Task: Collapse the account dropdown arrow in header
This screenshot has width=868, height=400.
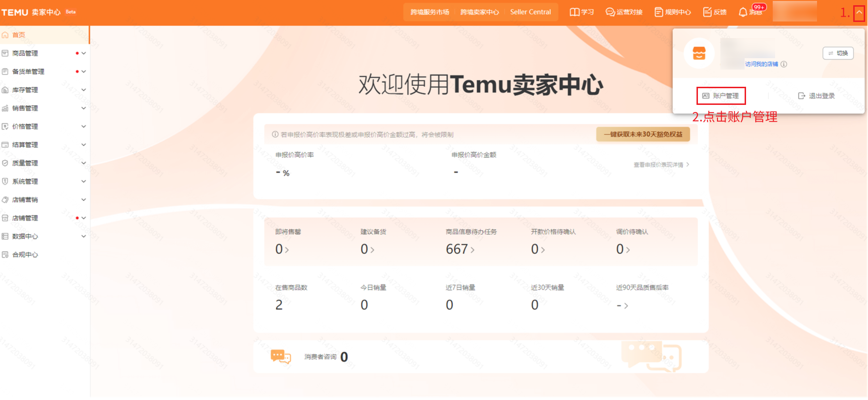Action: (x=859, y=13)
